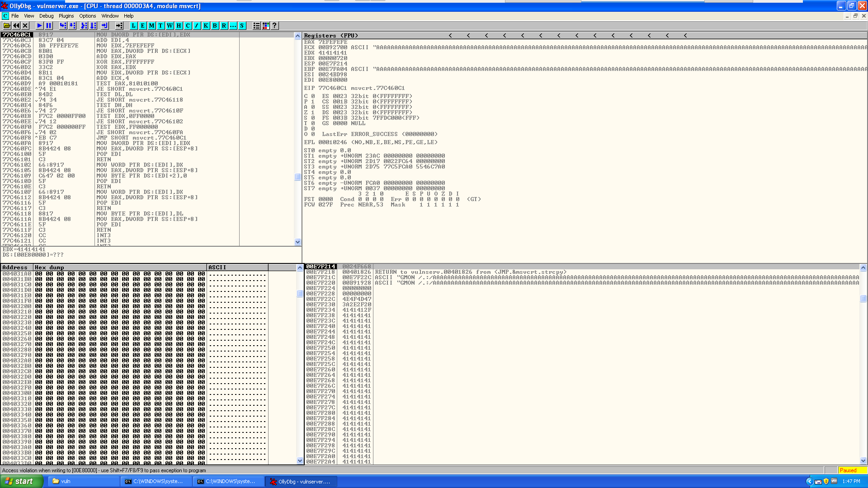Toggle the P parity flag value
868x488 pixels.
click(313, 102)
